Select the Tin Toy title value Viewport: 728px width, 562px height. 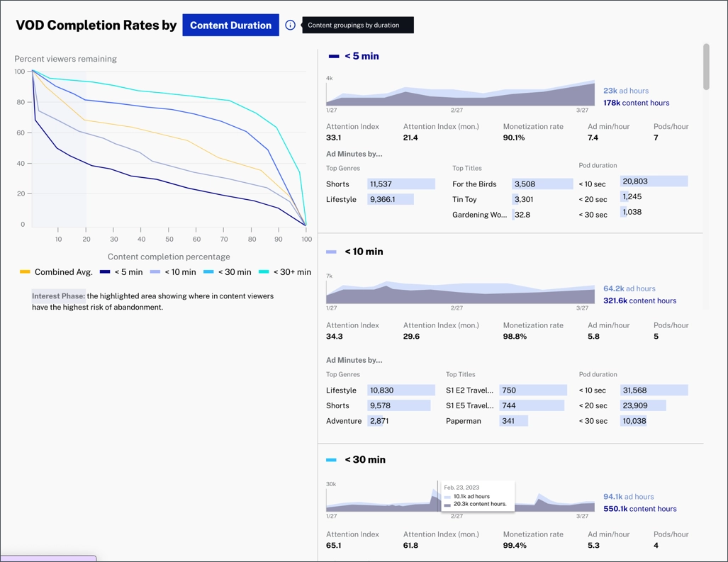coord(524,200)
